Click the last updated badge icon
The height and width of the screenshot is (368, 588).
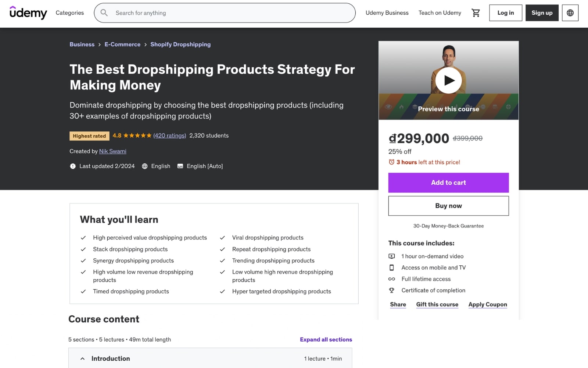coord(73,166)
